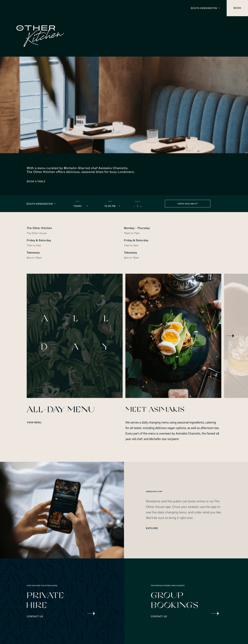Decrease party size with minus
The image size is (248, 644).
[135, 206]
